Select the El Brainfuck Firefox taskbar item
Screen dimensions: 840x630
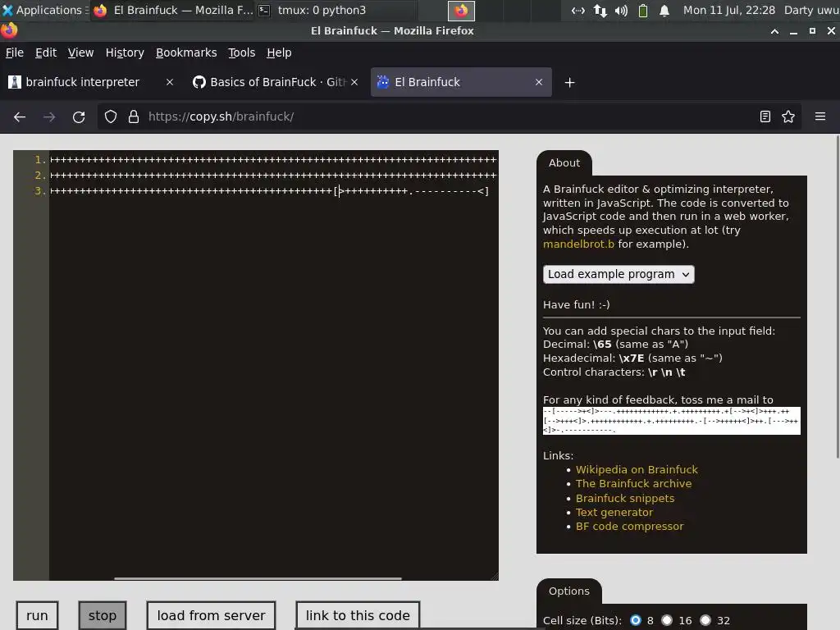(x=172, y=10)
